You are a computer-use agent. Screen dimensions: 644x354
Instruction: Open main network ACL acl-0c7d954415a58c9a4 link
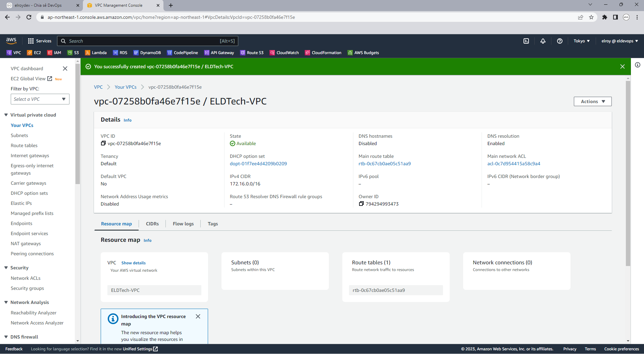(514, 164)
